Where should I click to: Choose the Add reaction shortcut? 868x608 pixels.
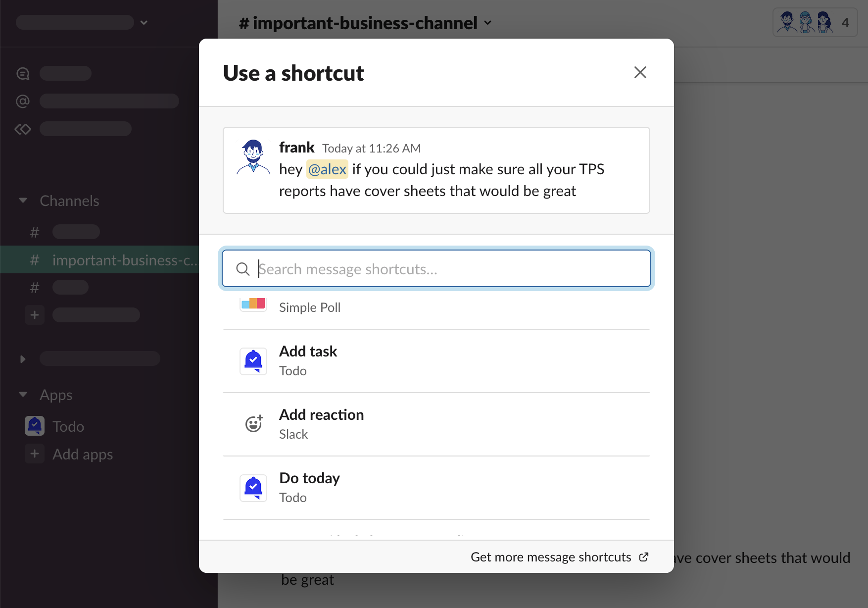[x=436, y=424]
